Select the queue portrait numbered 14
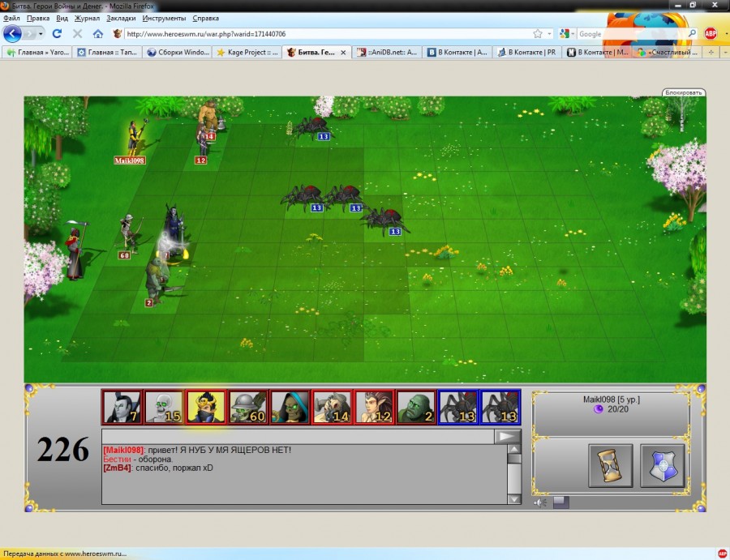Viewport: 730px width, 560px height. click(332, 408)
